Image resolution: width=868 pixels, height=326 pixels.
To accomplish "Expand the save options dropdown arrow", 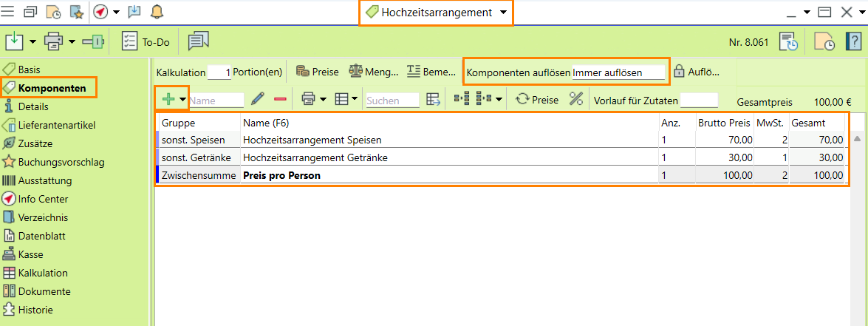I will [33, 41].
